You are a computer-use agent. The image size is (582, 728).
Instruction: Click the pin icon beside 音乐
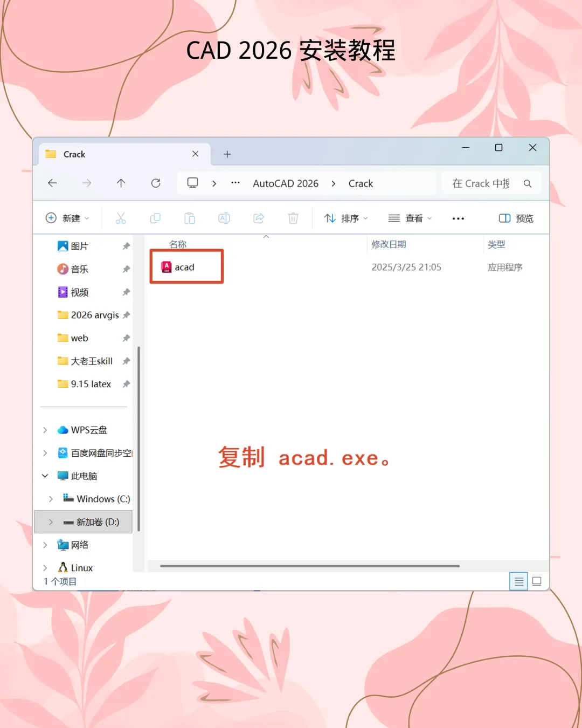point(126,269)
